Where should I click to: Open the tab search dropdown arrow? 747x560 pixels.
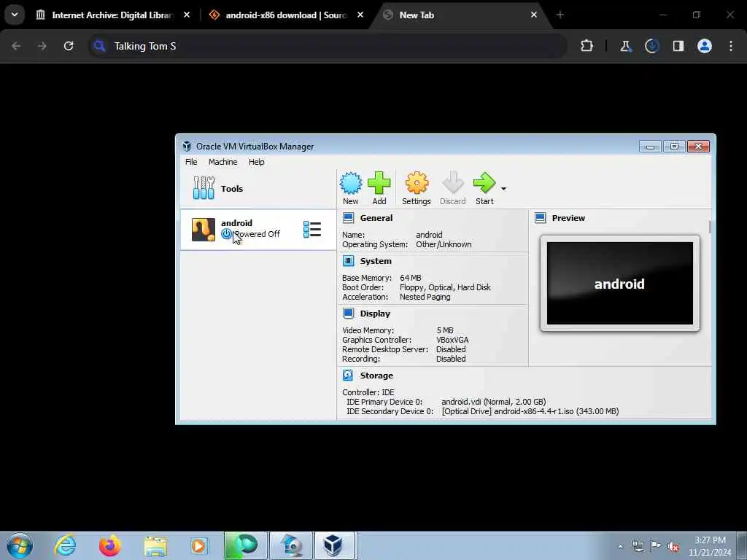(15, 15)
